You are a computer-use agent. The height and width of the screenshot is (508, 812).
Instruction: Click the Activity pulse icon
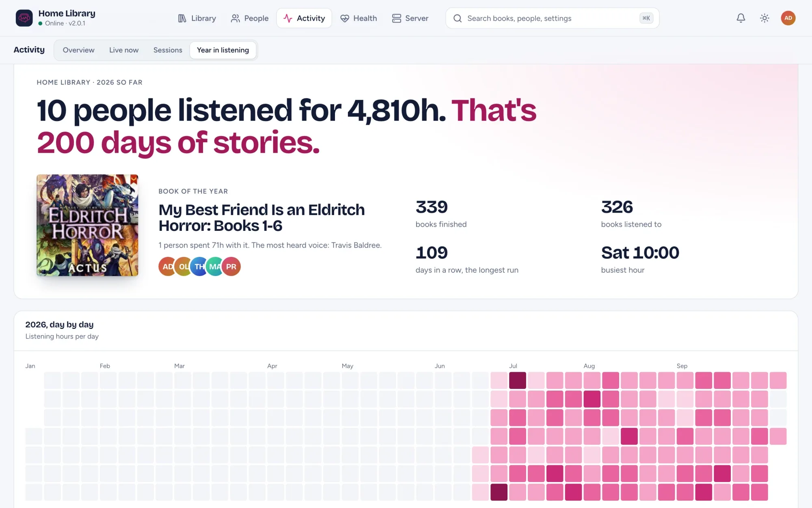click(x=288, y=18)
